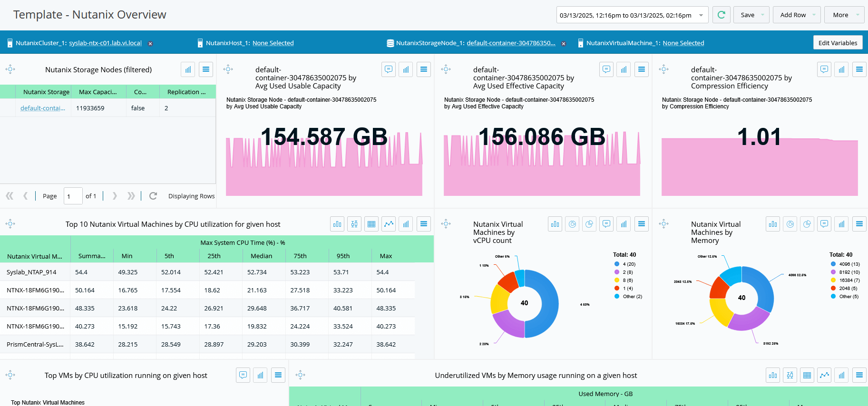Move handle icon of Compression Efficiency widget
Screen dimensions: 868x406
tap(664, 69)
